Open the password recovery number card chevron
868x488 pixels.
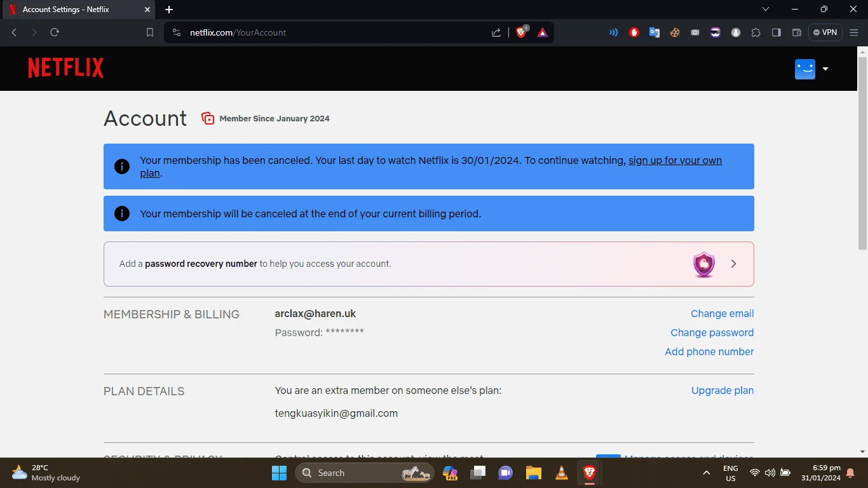(x=734, y=264)
